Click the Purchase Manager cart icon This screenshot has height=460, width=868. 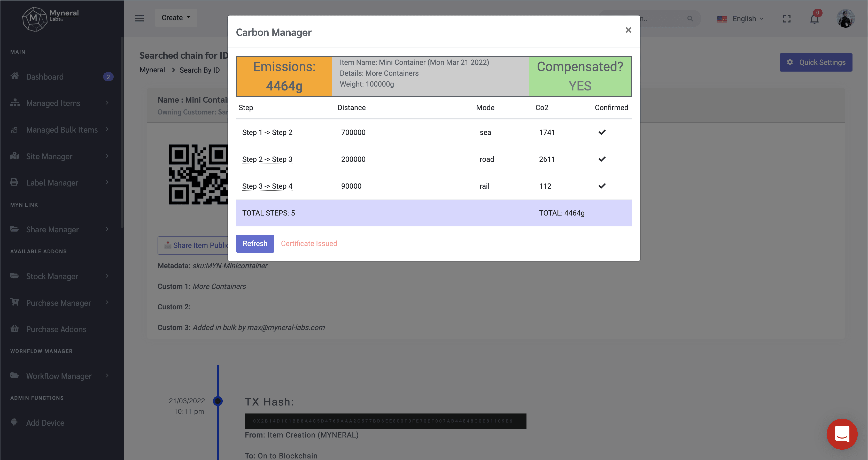click(14, 302)
